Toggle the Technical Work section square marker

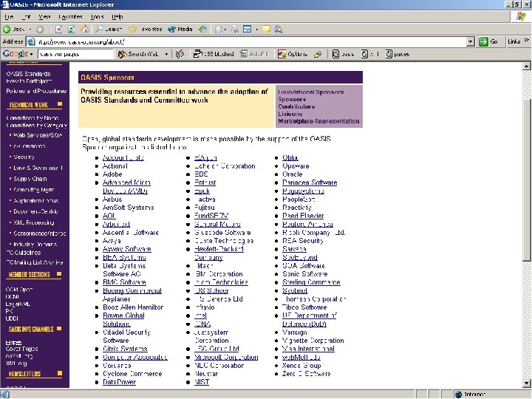point(60,104)
